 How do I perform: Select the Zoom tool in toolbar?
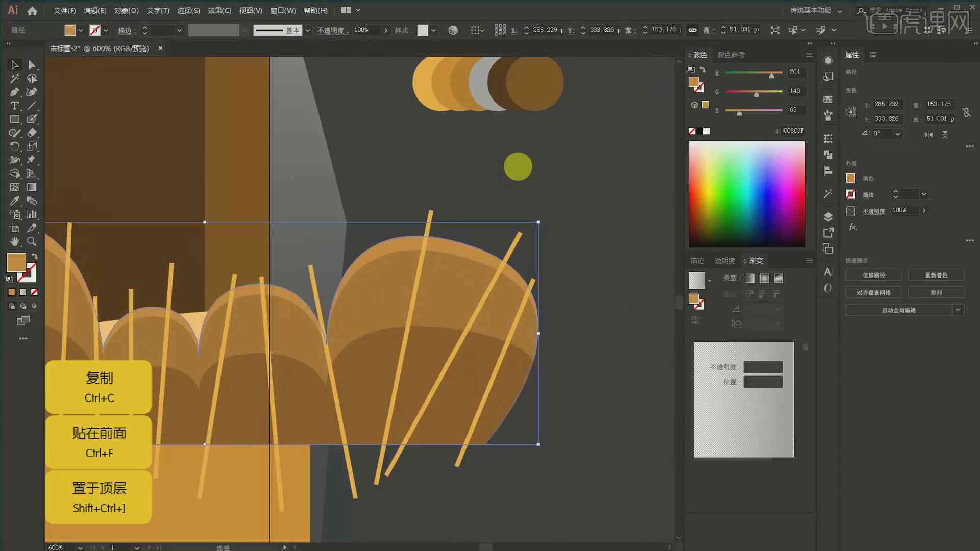[x=32, y=241]
